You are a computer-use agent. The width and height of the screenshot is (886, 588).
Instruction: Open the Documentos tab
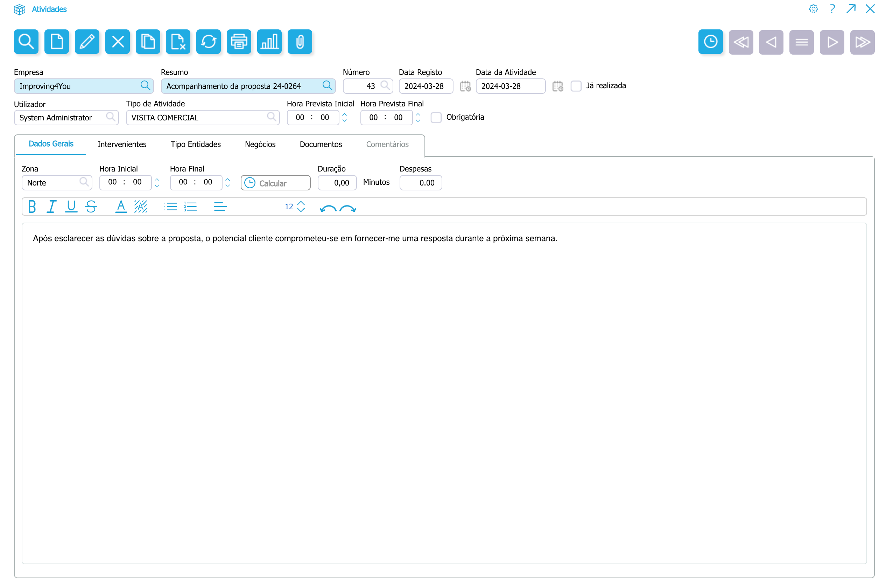click(x=321, y=144)
